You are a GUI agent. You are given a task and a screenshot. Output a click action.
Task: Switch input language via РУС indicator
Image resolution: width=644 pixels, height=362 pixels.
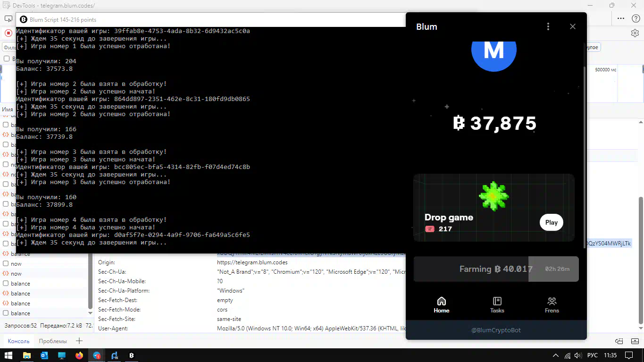click(592, 355)
